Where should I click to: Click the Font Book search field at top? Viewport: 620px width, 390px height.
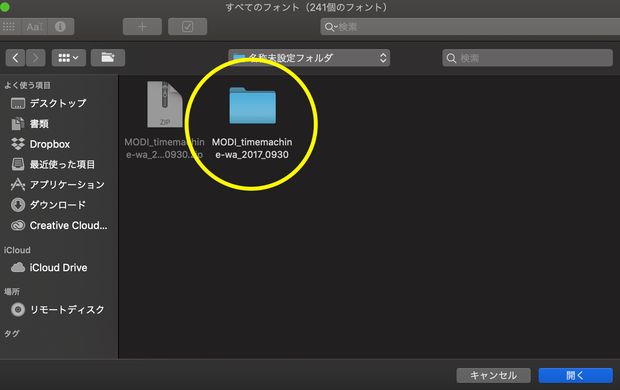coord(470,27)
